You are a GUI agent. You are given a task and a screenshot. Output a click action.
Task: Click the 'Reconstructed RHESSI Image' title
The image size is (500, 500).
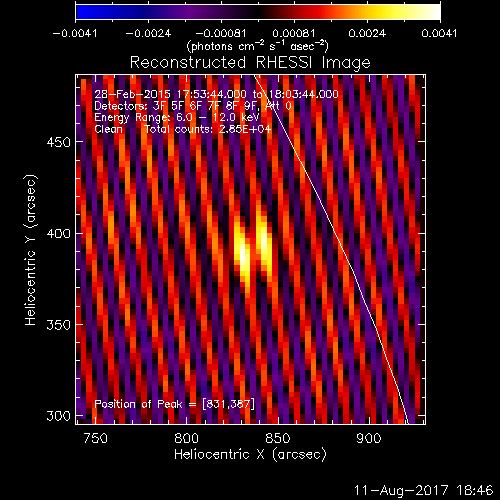pyautogui.click(x=250, y=63)
